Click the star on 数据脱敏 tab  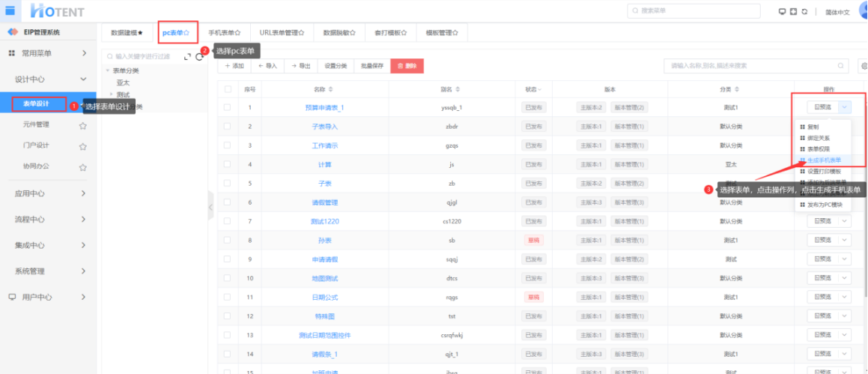353,33
